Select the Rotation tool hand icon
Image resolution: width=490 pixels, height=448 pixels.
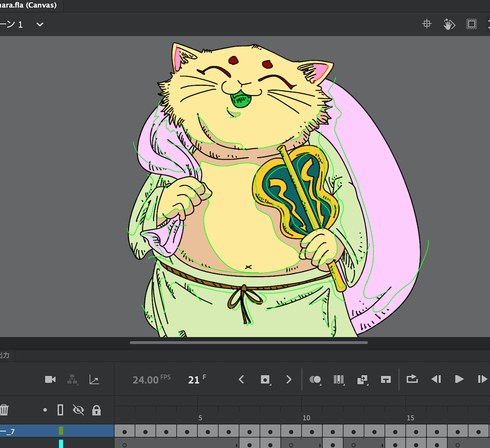coord(449,24)
